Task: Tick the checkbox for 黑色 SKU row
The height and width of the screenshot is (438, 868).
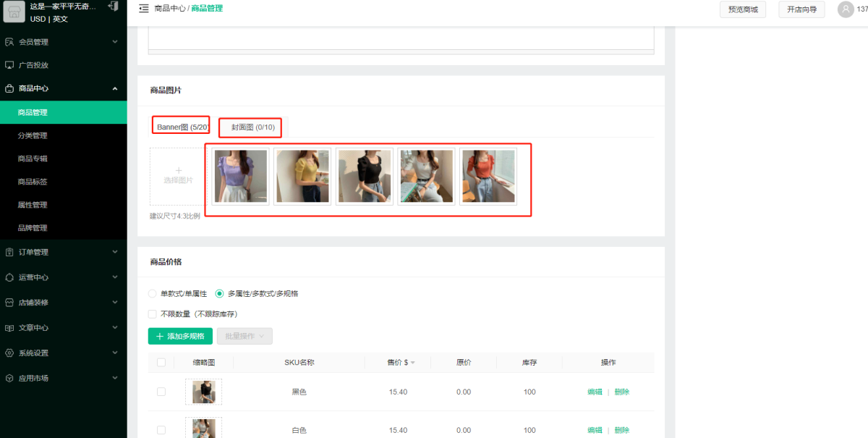Action: [161, 392]
